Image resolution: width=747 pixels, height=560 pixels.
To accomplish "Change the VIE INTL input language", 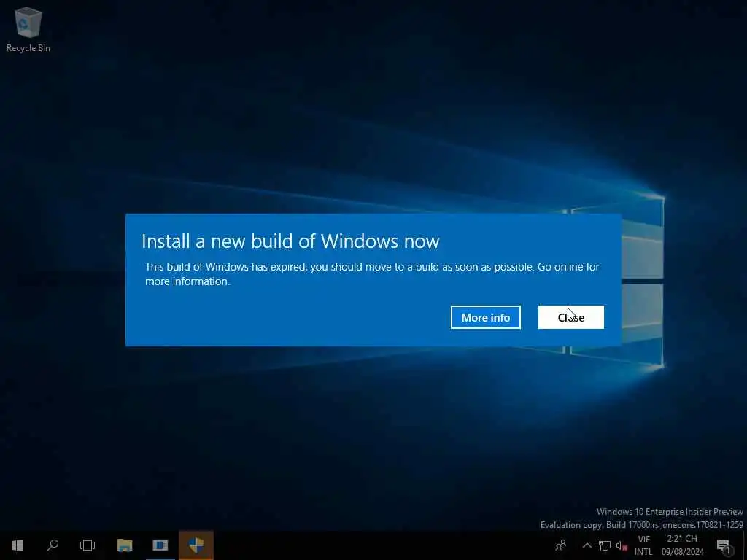I will 643,545.
